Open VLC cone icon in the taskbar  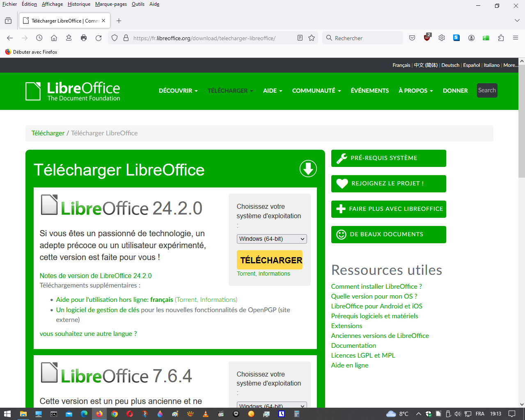tap(206, 414)
